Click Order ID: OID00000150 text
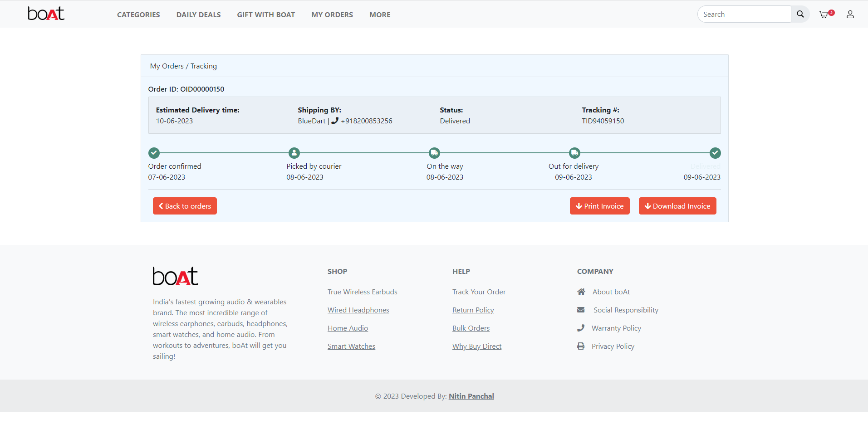 pyautogui.click(x=186, y=89)
